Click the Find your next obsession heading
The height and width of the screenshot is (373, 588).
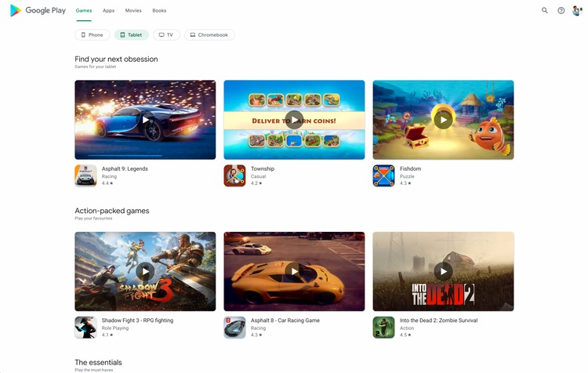116,59
